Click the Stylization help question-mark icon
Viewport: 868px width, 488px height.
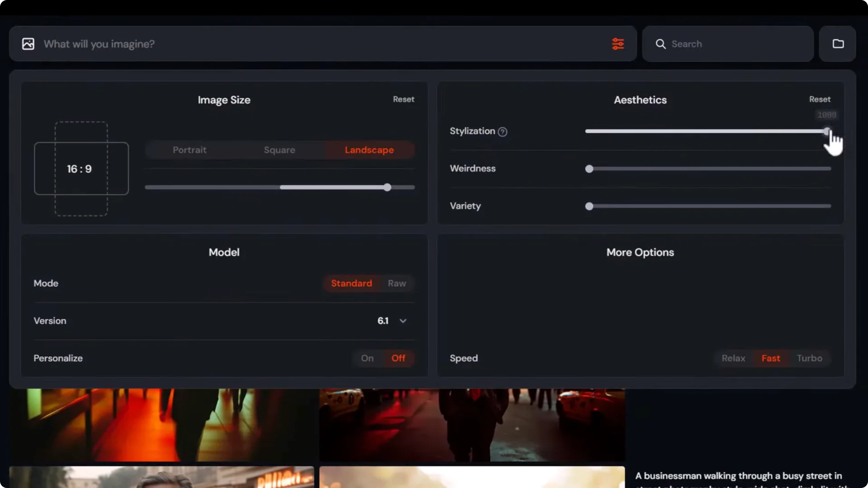point(502,132)
